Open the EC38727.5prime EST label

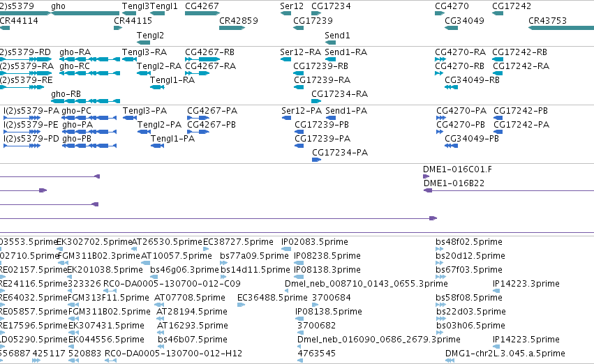pyautogui.click(x=238, y=241)
